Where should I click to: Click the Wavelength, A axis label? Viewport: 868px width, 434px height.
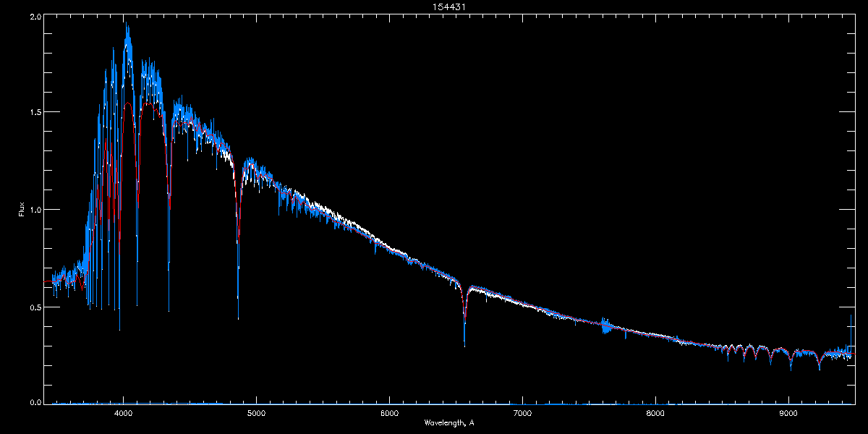448,423
